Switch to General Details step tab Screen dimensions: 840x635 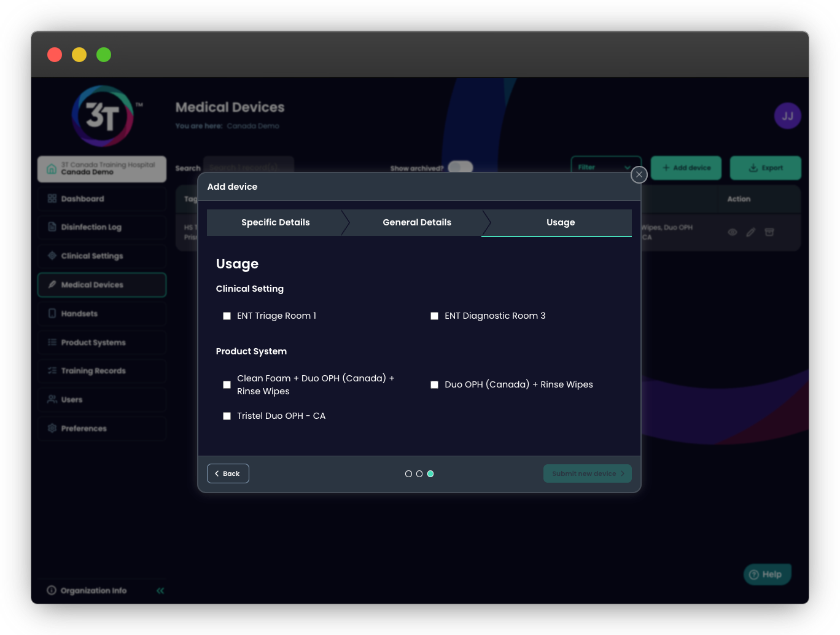[417, 222]
